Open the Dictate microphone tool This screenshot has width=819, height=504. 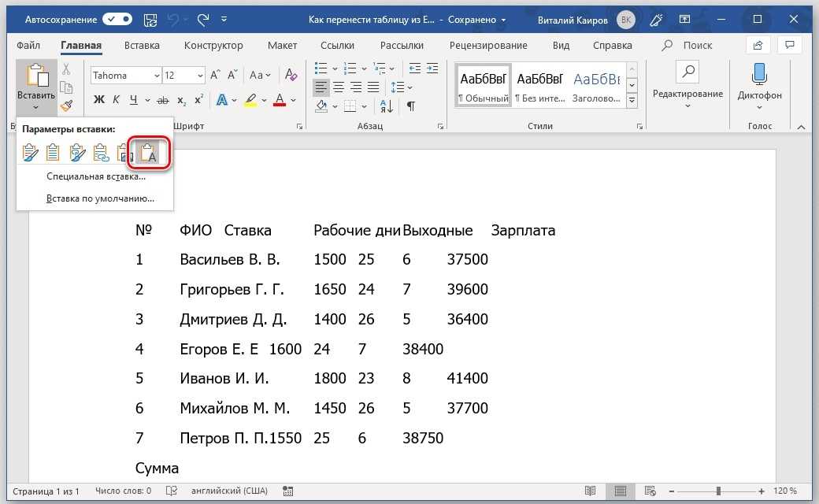(759, 83)
